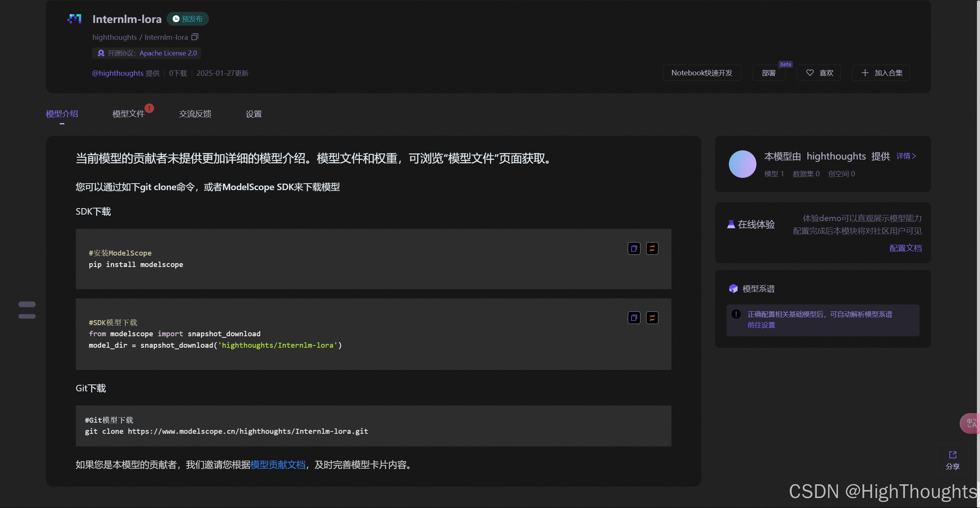Image resolution: width=980 pixels, height=508 pixels.
Task: Open the Apache License 2.0 link
Action: 168,53
